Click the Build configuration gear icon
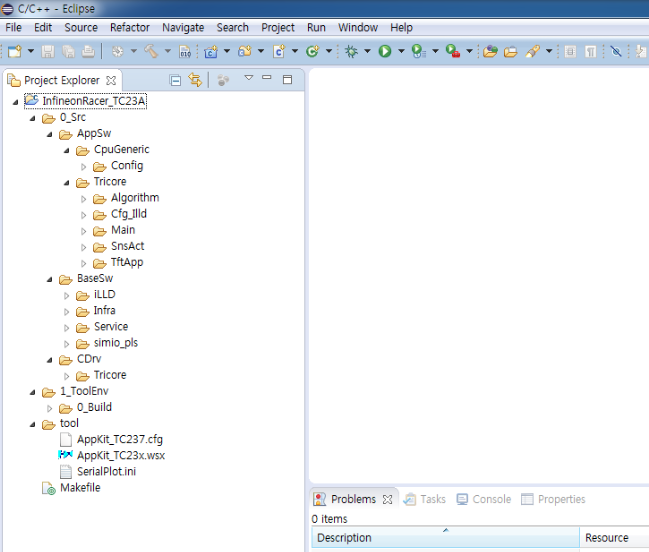This screenshot has height=552, width=649. tap(118, 51)
